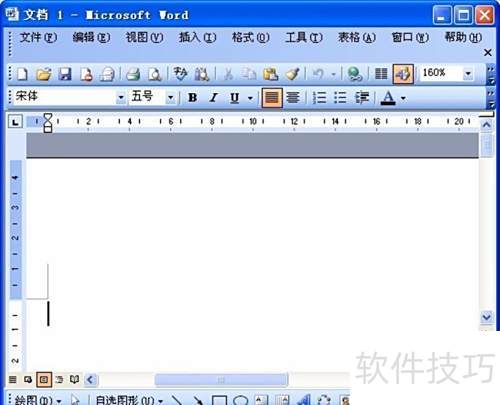Open the 绘图(D) drawing menu
500x405 pixels.
[38, 400]
